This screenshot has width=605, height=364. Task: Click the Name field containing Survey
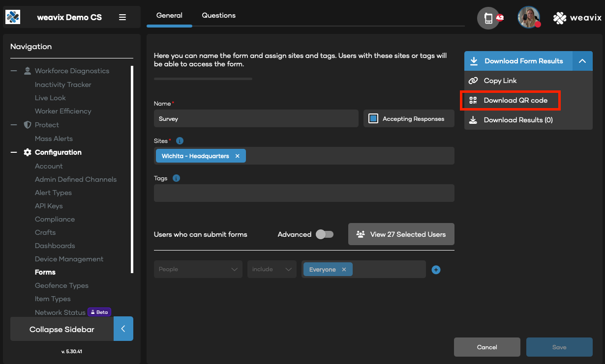[256, 118]
